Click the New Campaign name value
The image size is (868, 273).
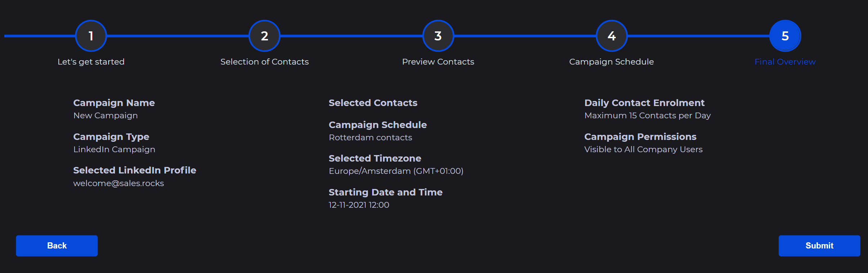pos(106,115)
